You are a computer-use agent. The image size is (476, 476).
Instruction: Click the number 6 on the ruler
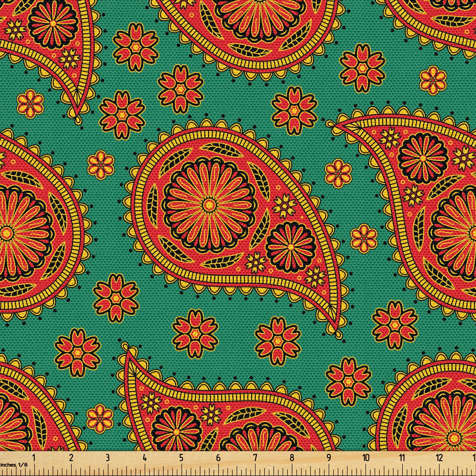[218, 458]
